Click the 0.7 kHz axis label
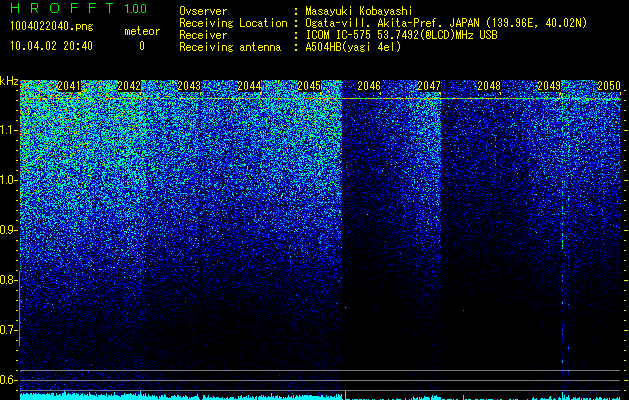629x400 pixels. (8, 330)
